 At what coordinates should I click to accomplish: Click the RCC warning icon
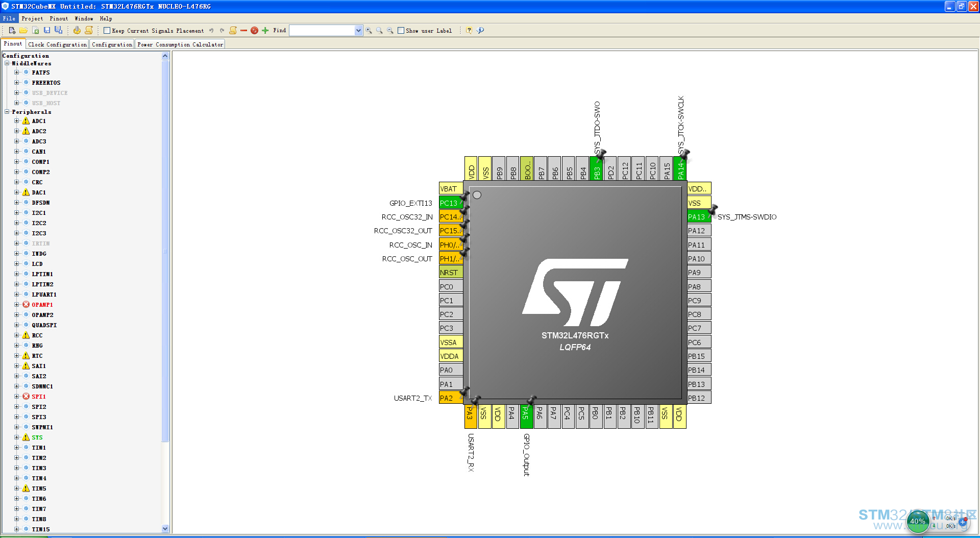point(26,335)
